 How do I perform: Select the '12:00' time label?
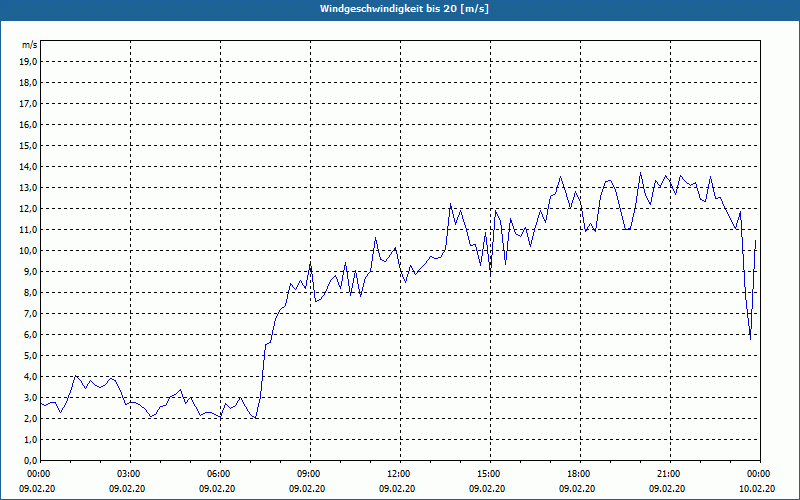(400, 474)
